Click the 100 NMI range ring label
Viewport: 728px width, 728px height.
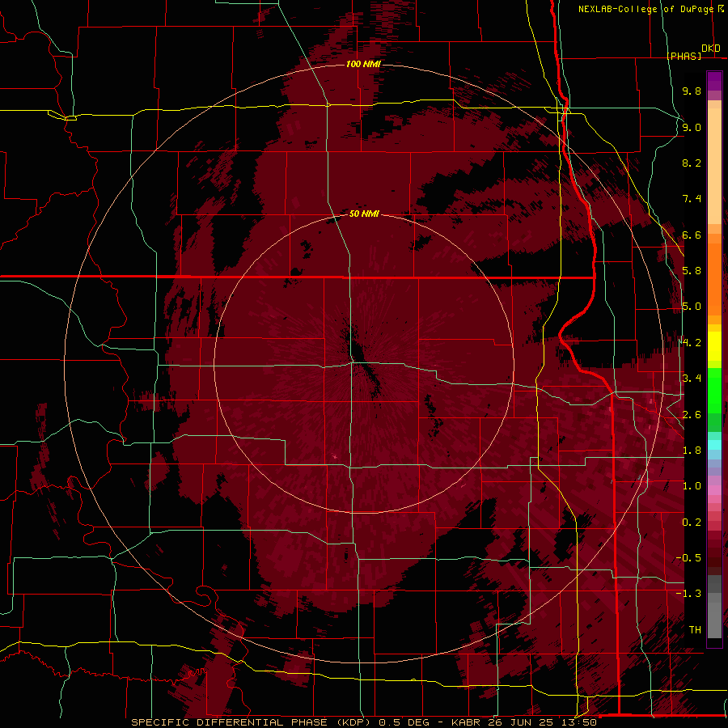pyautogui.click(x=363, y=64)
